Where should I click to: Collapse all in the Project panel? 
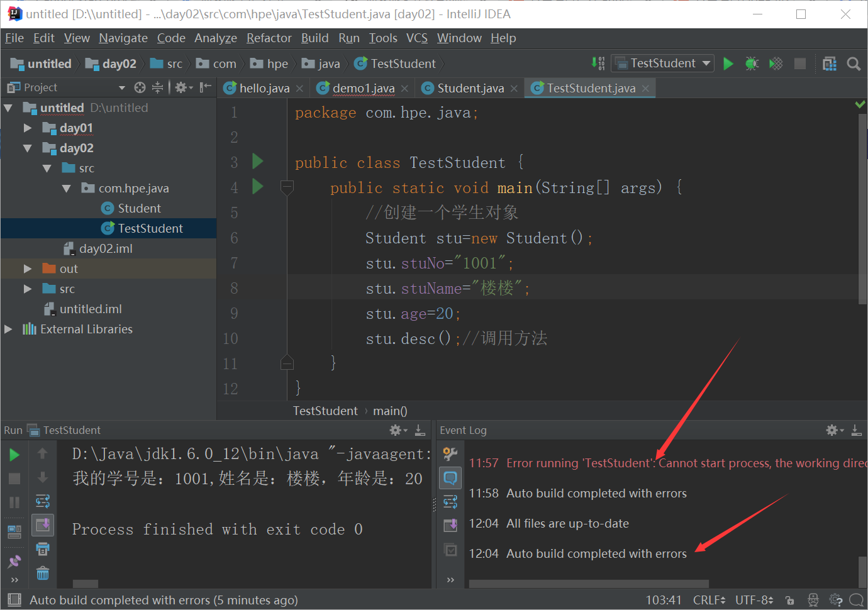point(157,87)
